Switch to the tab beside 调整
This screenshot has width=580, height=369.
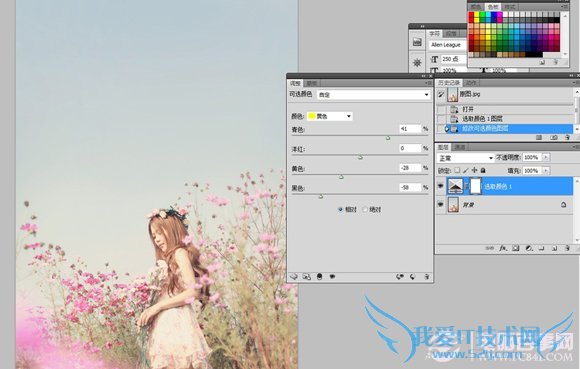tap(311, 83)
